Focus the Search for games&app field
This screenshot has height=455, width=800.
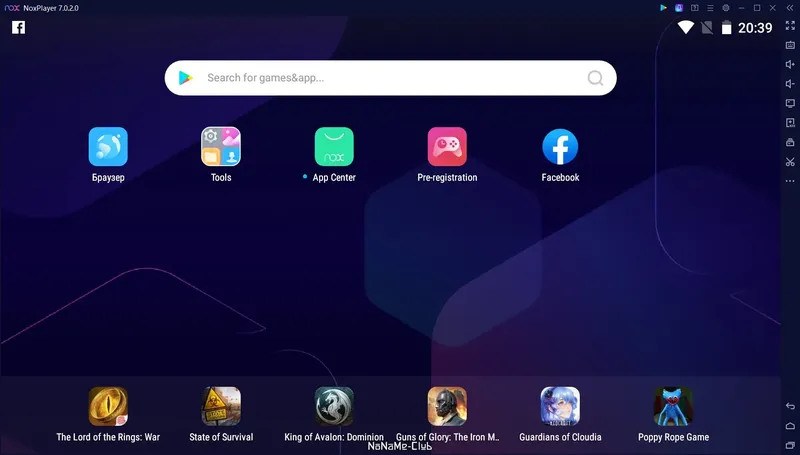click(x=390, y=78)
